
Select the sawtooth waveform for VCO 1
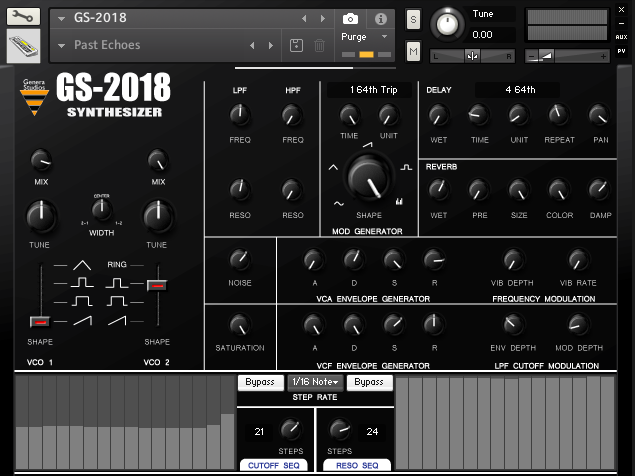(85, 320)
